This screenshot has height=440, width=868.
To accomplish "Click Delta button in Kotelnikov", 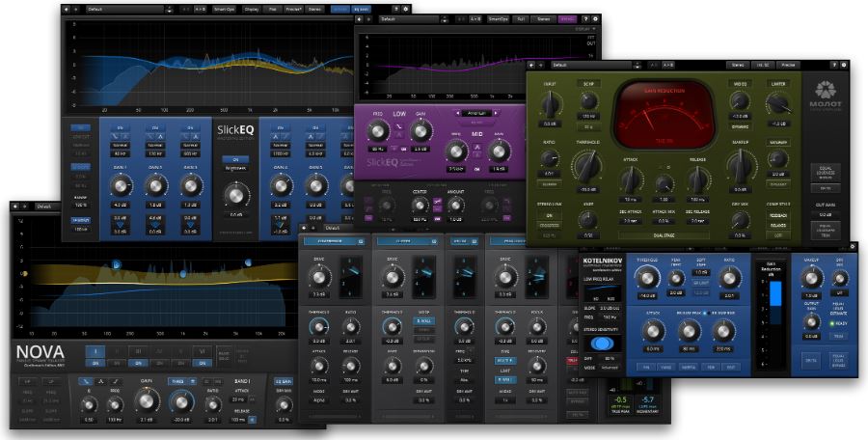I will pyautogui.click(x=810, y=361).
